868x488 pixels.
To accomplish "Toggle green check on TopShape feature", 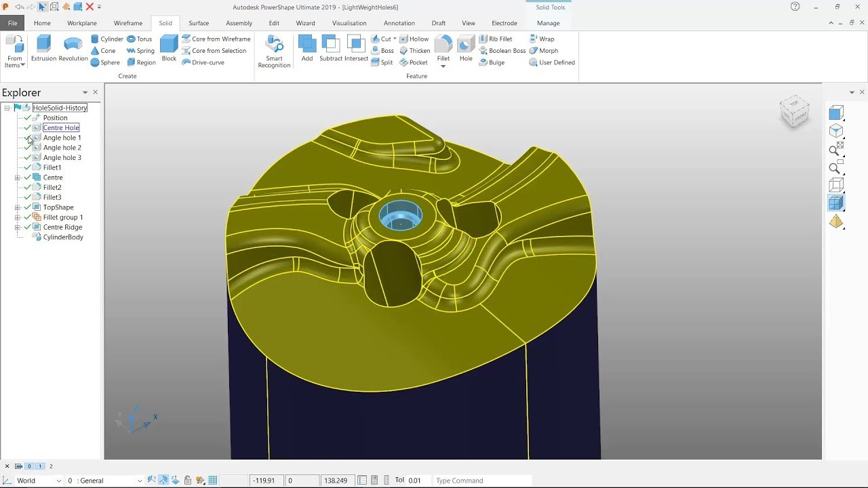I will coord(28,207).
